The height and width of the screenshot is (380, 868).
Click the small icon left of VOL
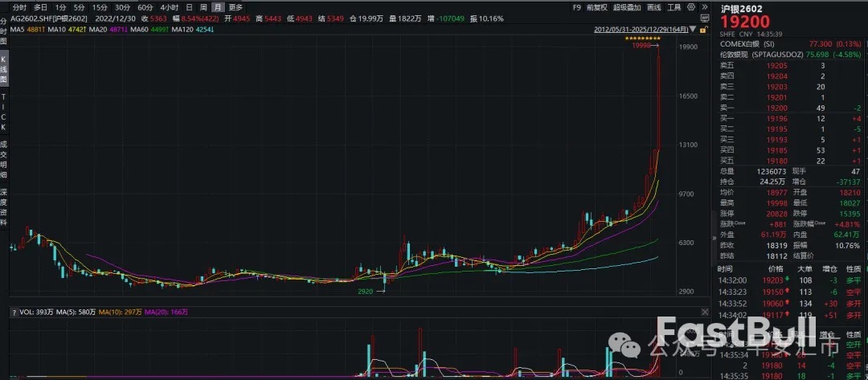coord(14,312)
